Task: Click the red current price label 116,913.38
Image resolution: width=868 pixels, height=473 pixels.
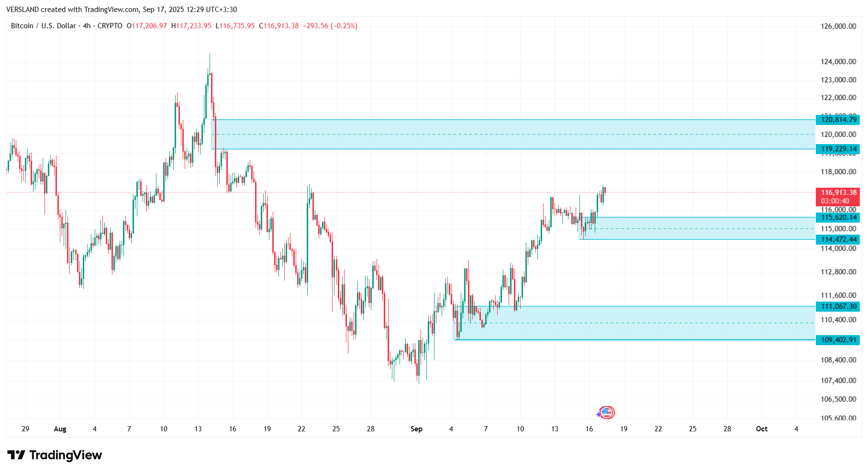Action: pos(838,192)
